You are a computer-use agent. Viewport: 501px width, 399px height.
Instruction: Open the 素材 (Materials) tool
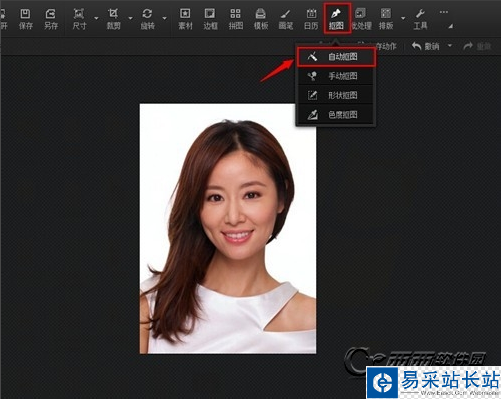185,19
